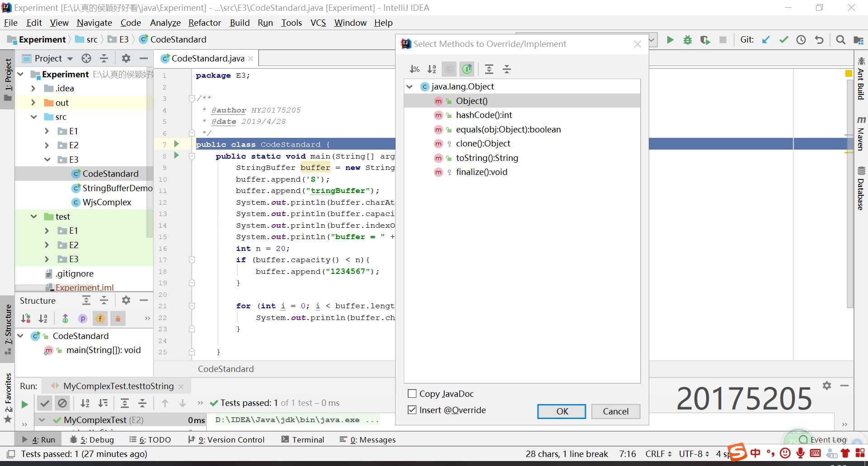Switch to the Terminal tool tab
The height and width of the screenshot is (466, 868).
(302, 440)
